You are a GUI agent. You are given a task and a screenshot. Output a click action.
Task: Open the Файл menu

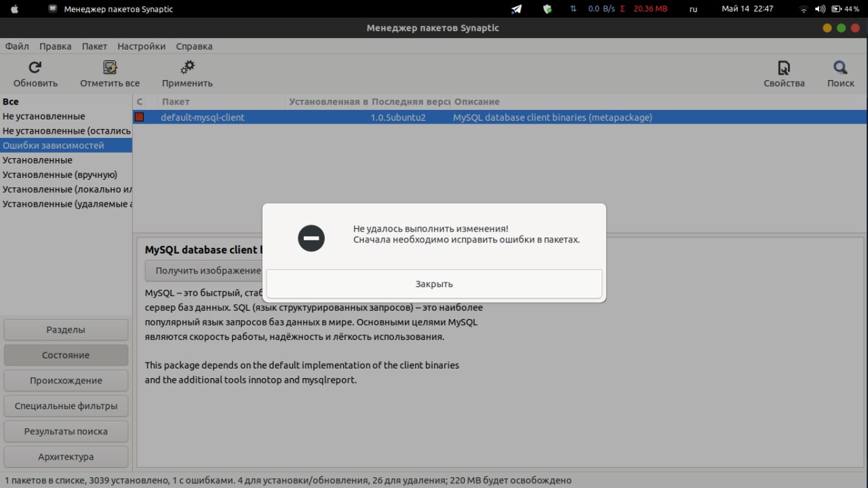click(x=17, y=46)
